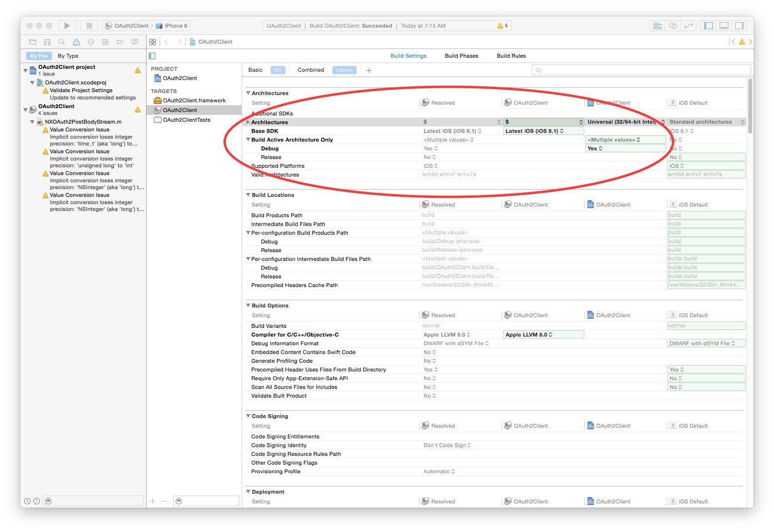Open the Test navigator icon

pyautogui.click(x=91, y=42)
